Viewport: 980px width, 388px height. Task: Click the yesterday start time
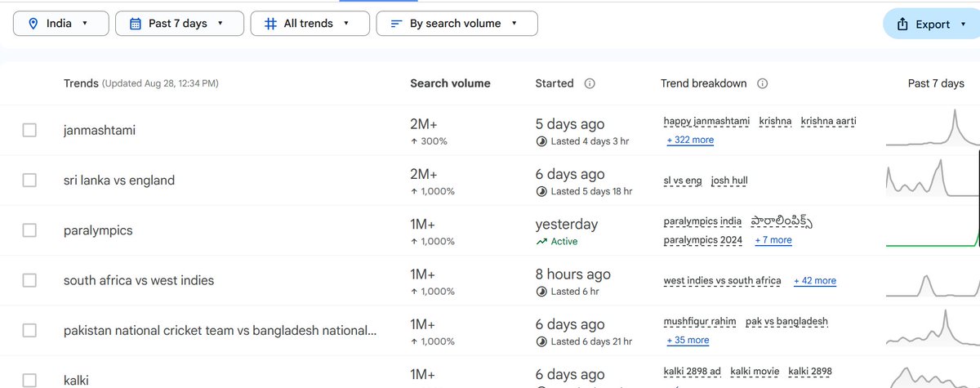tap(567, 224)
